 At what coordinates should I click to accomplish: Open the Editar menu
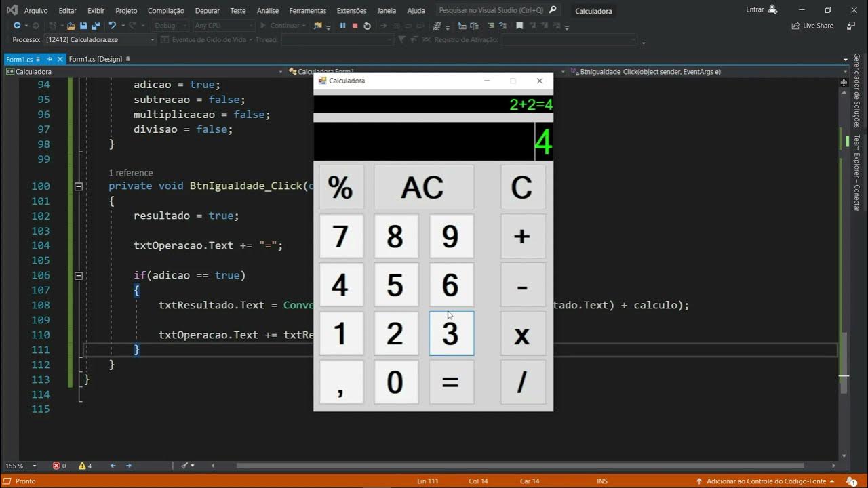point(67,10)
